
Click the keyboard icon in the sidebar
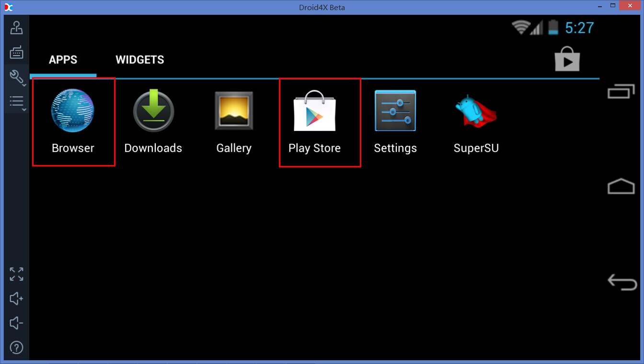point(16,52)
